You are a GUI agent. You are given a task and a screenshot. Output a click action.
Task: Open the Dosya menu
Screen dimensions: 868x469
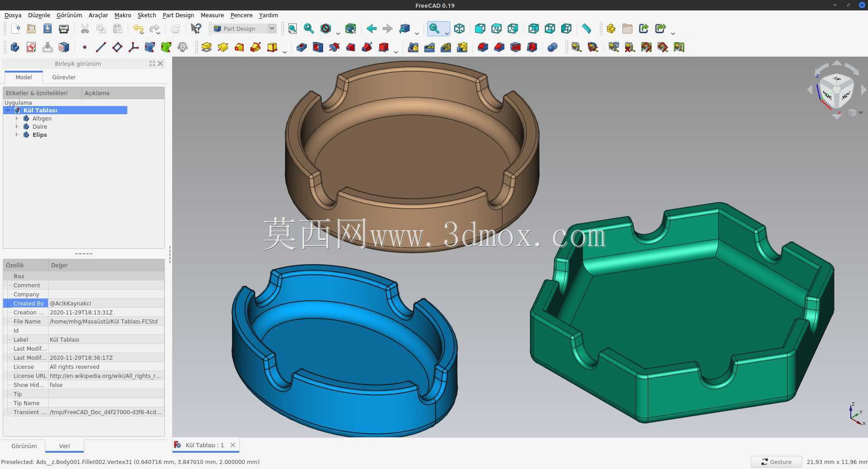(x=13, y=15)
